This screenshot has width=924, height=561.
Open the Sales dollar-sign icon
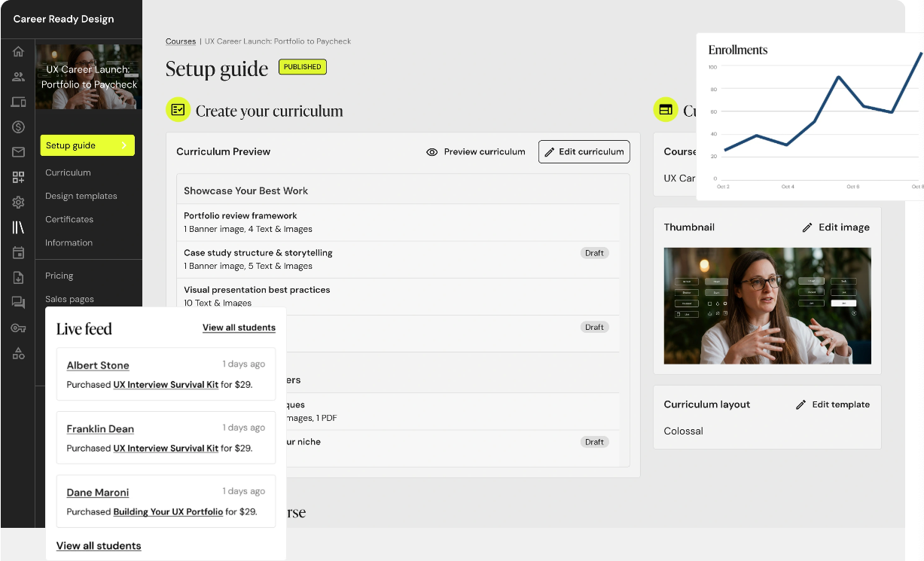click(x=18, y=127)
